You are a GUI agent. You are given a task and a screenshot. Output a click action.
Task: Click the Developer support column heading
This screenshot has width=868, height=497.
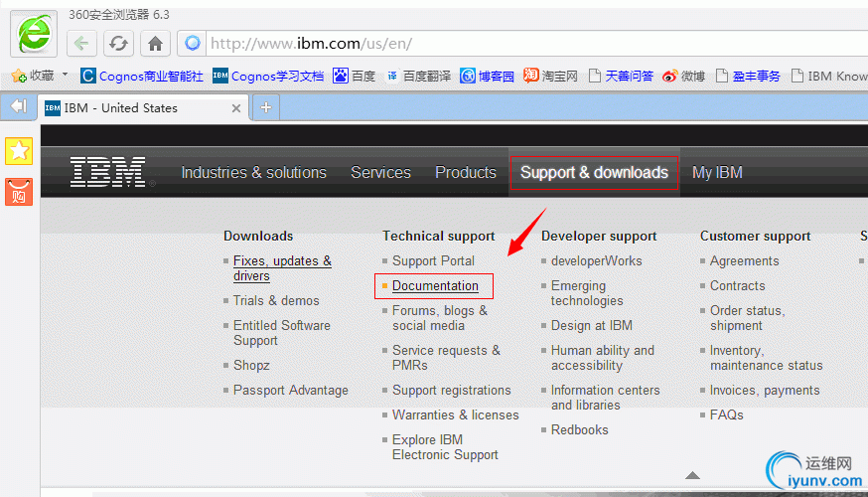coord(599,236)
